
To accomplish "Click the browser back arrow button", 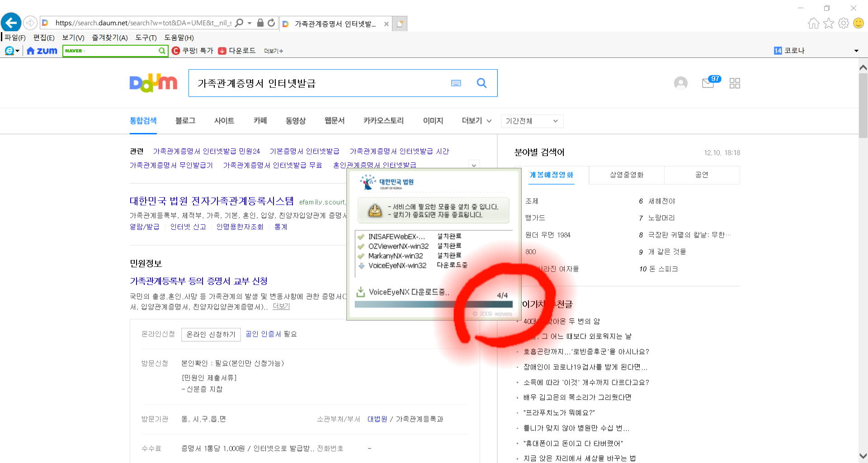I will [x=11, y=22].
